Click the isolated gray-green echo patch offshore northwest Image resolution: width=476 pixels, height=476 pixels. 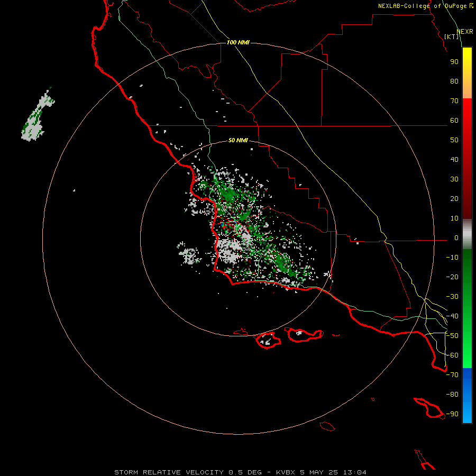(38, 115)
